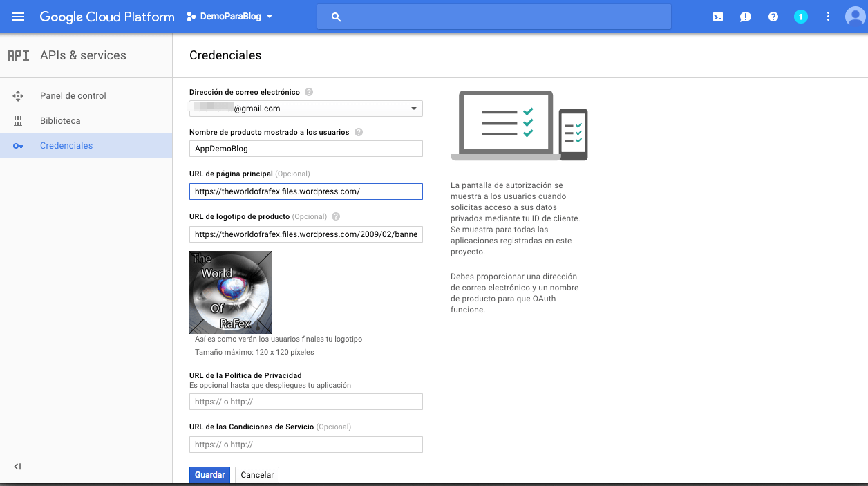View notifications badge showing 1
Viewport: 868px width, 486px height.
coord(801,17)
